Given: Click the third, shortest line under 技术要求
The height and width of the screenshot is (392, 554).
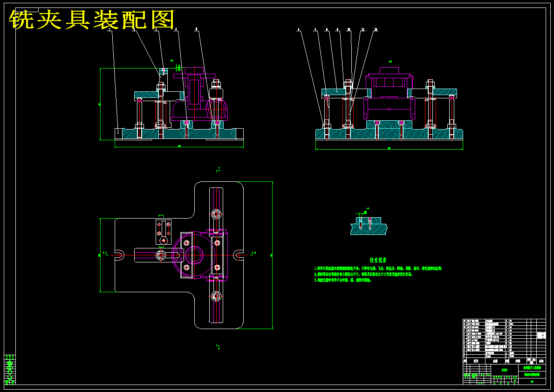Looking at the screenshot, I should tap(342, 280).
